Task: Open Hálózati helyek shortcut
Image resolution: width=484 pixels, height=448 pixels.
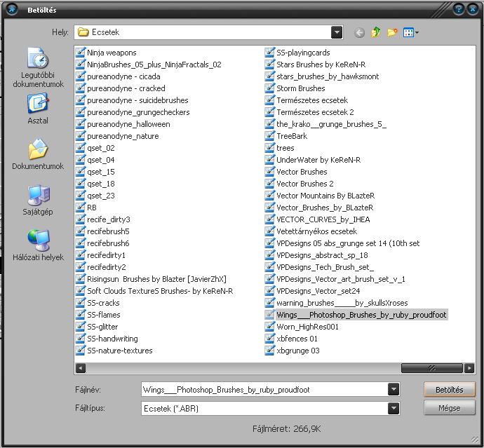Action: (38, 245)
